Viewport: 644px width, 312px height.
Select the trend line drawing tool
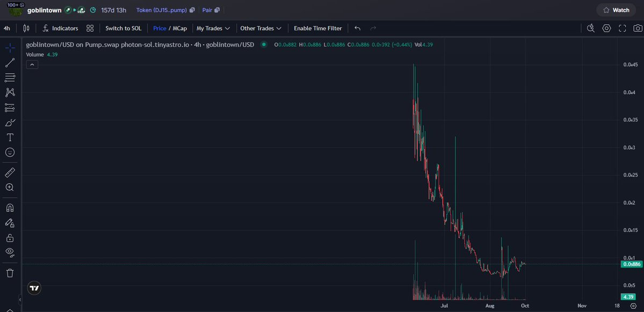click(x=10, y=63)
